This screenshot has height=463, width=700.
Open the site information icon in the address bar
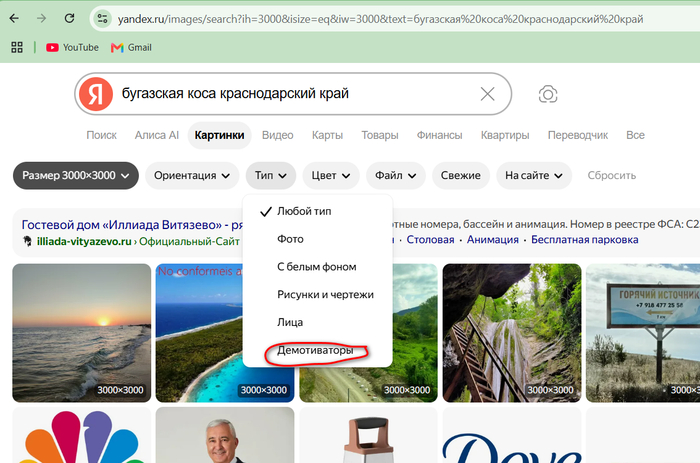[103, 19]
